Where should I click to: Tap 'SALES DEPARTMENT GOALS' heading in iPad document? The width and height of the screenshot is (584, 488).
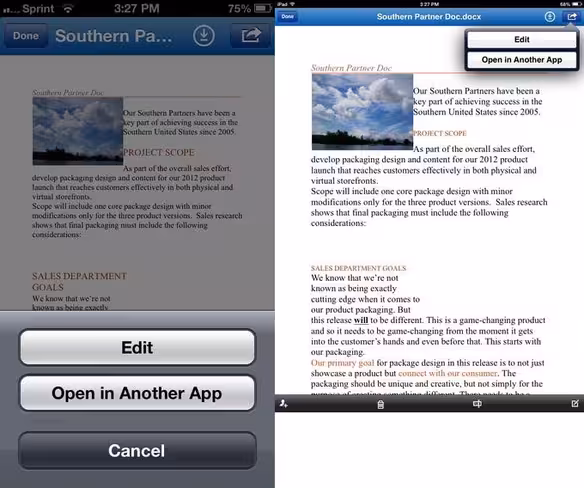(x=358, y=268)
